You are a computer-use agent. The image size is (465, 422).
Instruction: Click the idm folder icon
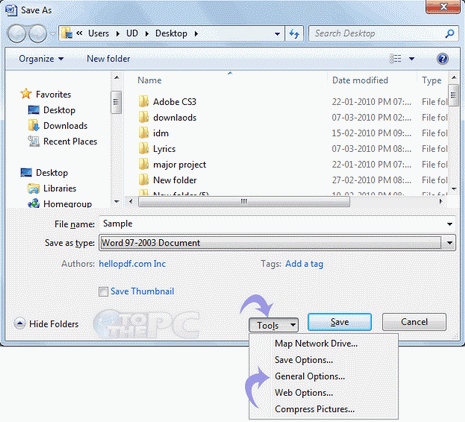pyautogui.click(x=144, y=133)
